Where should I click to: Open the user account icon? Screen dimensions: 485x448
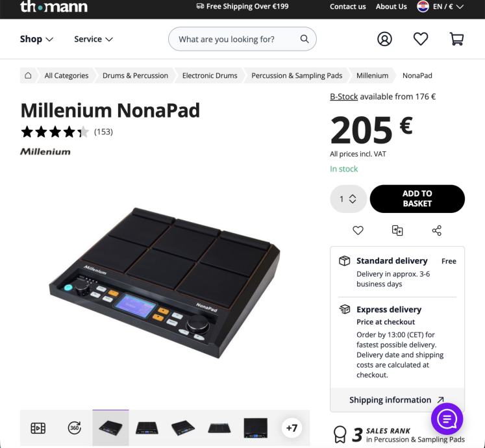384,40
